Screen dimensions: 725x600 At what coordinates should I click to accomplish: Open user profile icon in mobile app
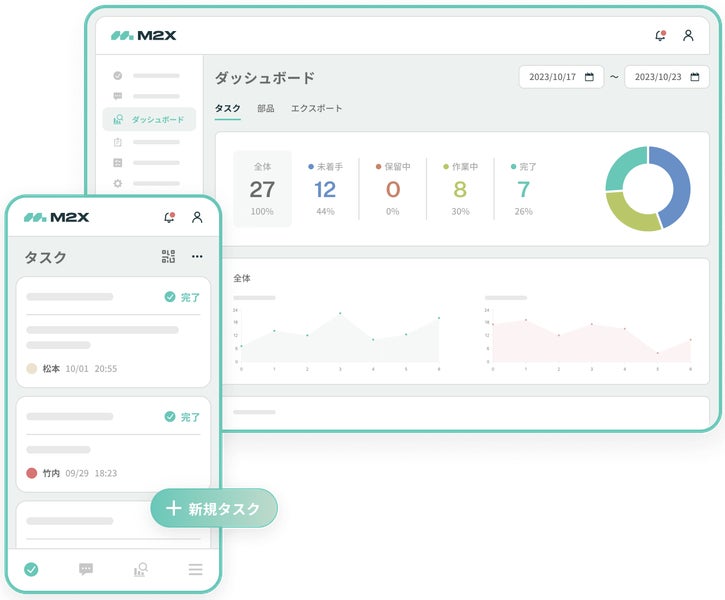(x=197, y=217)
